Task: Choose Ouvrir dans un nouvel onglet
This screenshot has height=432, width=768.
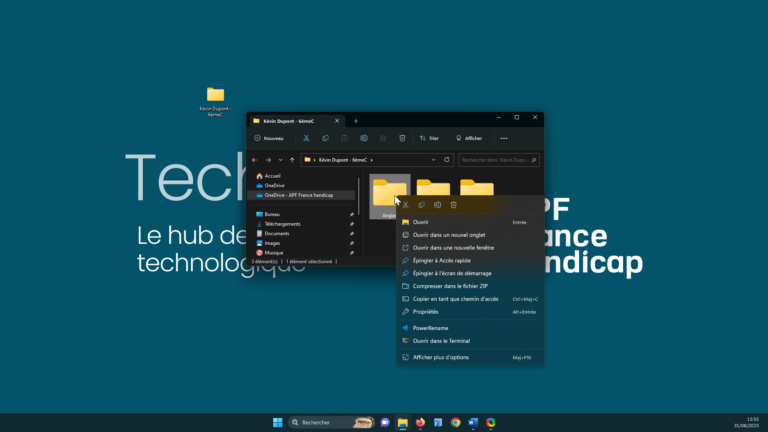Action: [x=446, y=235]
